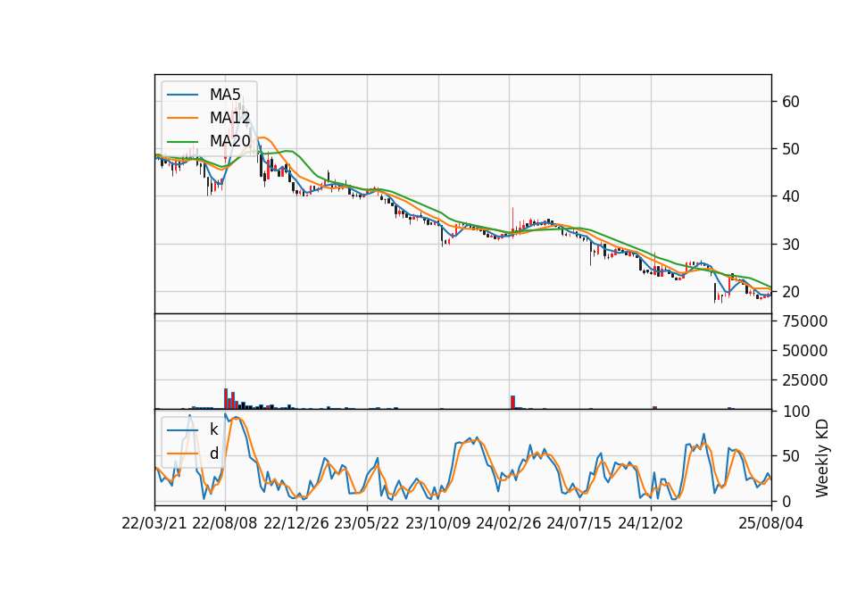Click the Weekly KD axis label
857x616 pixels.
click(x=822, y=459)
